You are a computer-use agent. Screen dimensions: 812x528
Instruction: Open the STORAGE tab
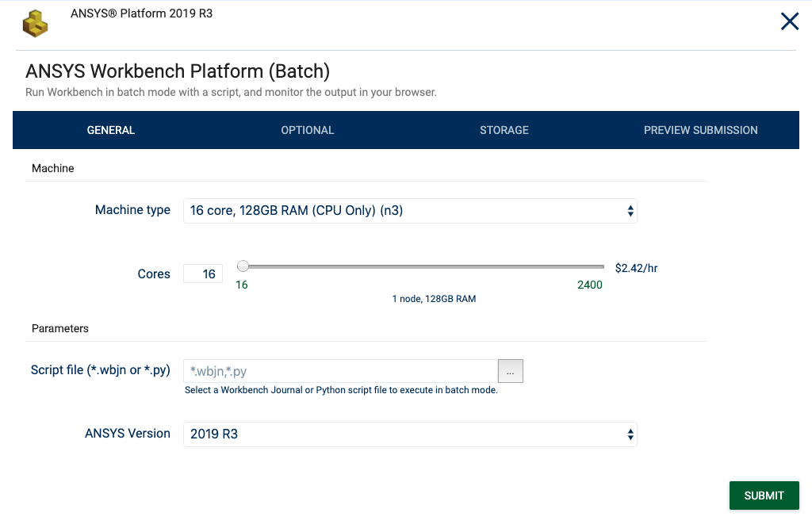point(504,130)
